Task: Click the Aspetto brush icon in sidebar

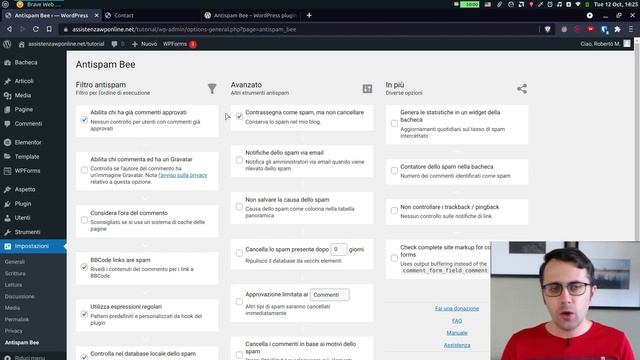Action: pyautogui.click(x=7, y=189)
